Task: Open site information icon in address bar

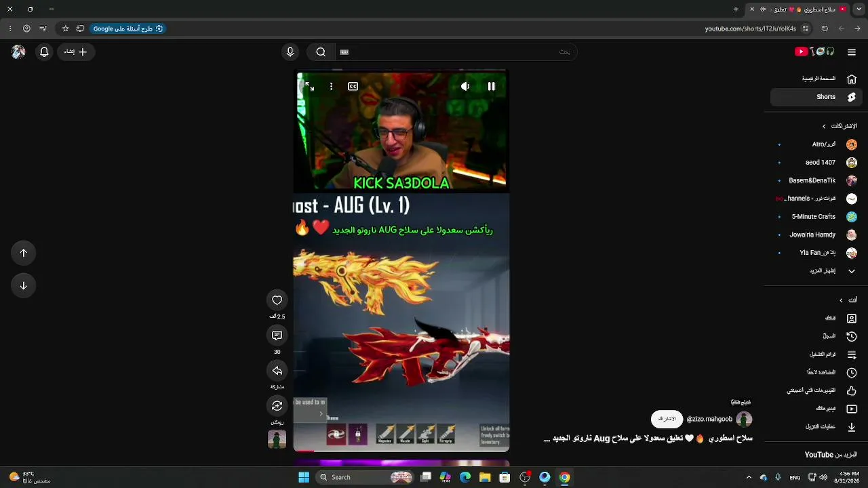Action: (806, 28)
